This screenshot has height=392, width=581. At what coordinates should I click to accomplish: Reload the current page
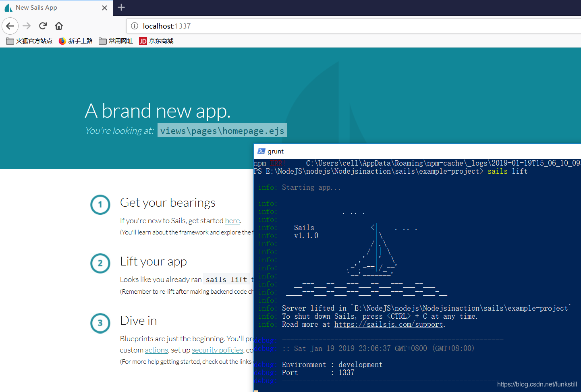tap(43, 26)
